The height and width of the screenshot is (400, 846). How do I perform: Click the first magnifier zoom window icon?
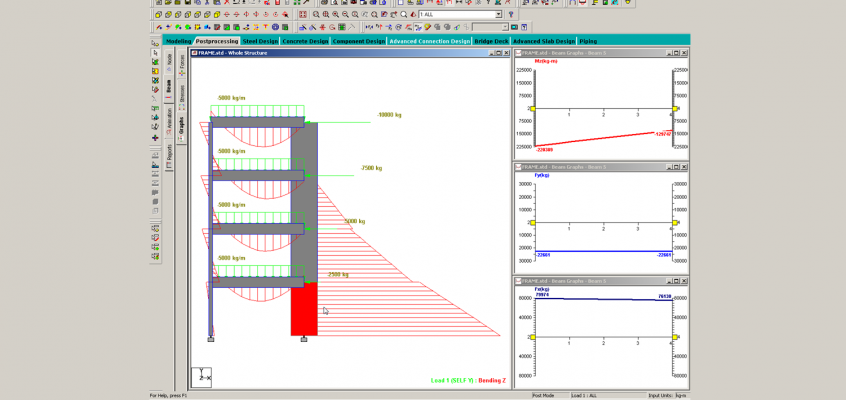(316, 15)
